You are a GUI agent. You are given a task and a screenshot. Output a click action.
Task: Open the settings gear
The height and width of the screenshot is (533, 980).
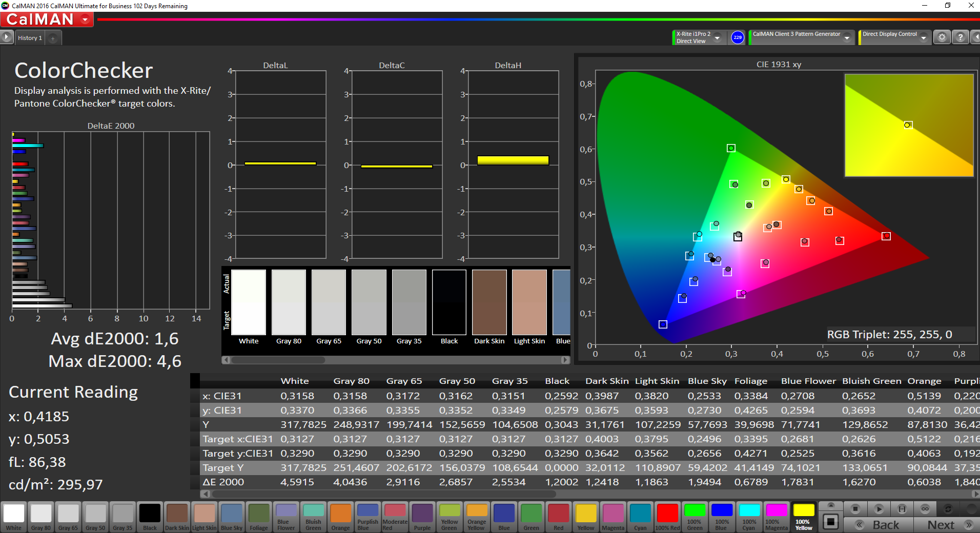pyautogui.click(x=942, y=37)
